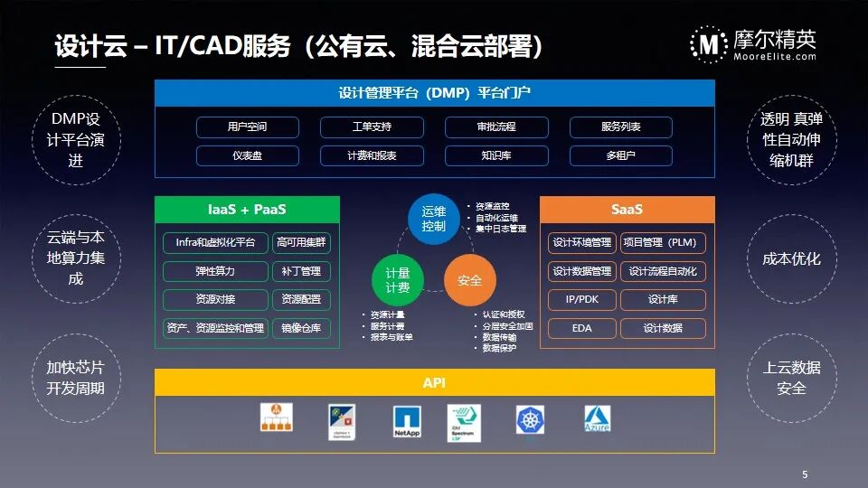Click the 报表与账单 bullet text
The height and width of the screenshot is (488, 868).
click(392, 337)
